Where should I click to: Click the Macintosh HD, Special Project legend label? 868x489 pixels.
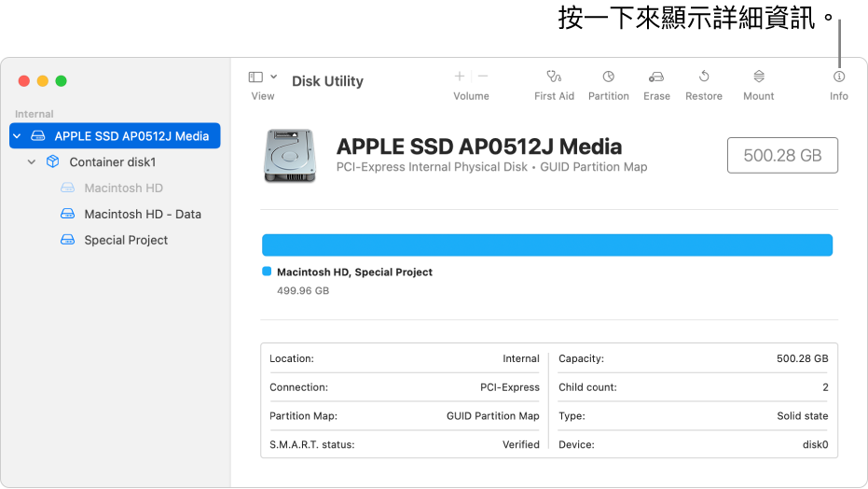click(354, 272)
